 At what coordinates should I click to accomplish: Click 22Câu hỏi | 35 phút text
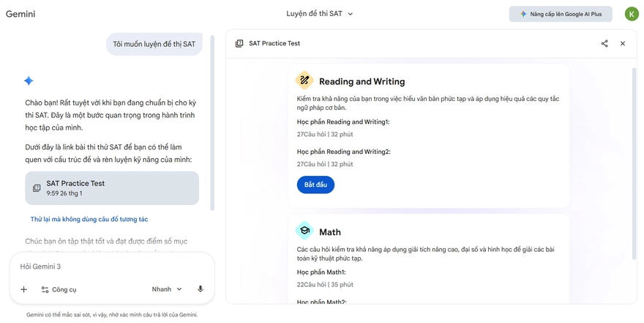coord(325,284)
